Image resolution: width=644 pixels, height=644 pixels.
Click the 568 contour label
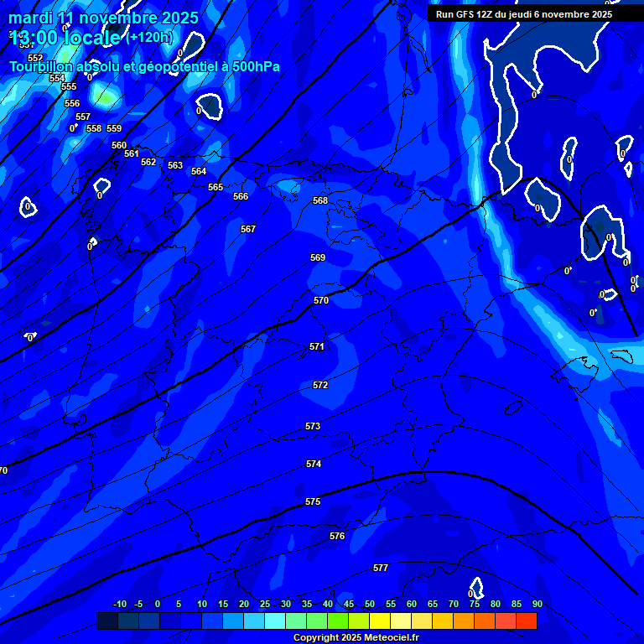tap(320, 200)
